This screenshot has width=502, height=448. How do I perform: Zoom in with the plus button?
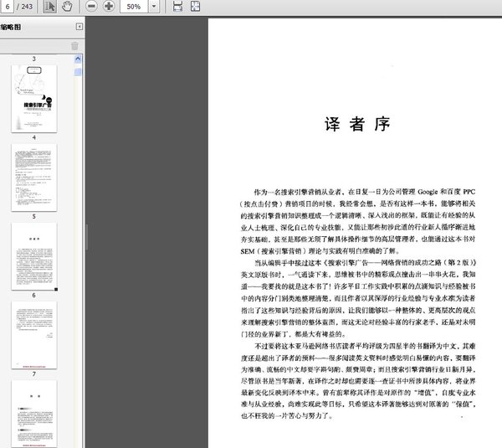click(x=109, y=6)
